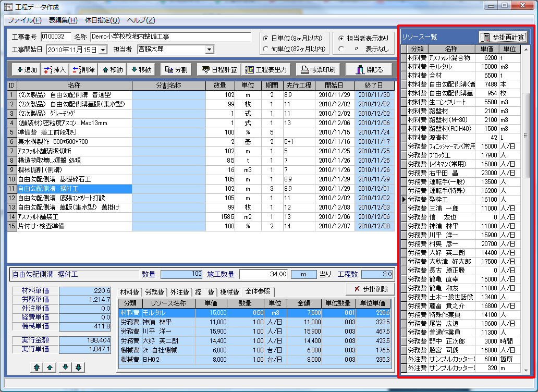Open the 工事開始日 date dropdown
The width and height of the screenshot is (538, 392).
point(103,50)
